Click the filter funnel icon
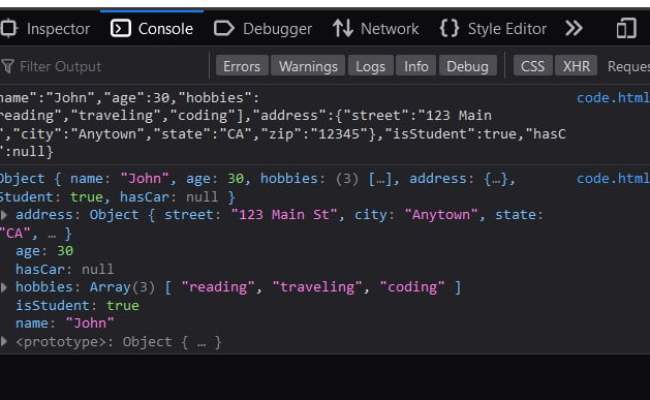Screen dimensions: 650x400 click(7, 66)
